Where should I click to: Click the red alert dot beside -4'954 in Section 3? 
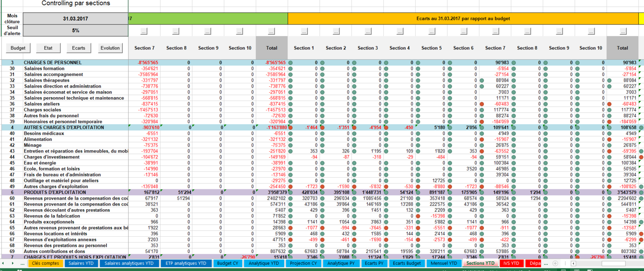point(354,128)
